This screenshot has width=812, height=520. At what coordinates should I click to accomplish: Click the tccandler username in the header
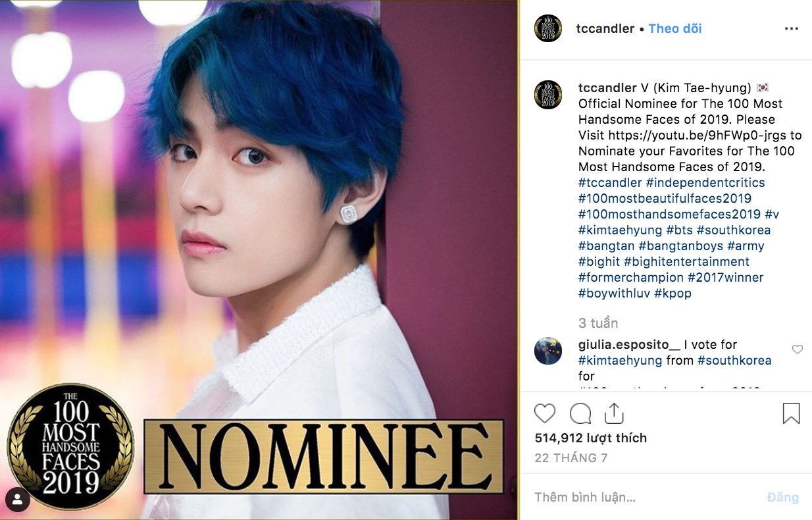pos(605,28)
